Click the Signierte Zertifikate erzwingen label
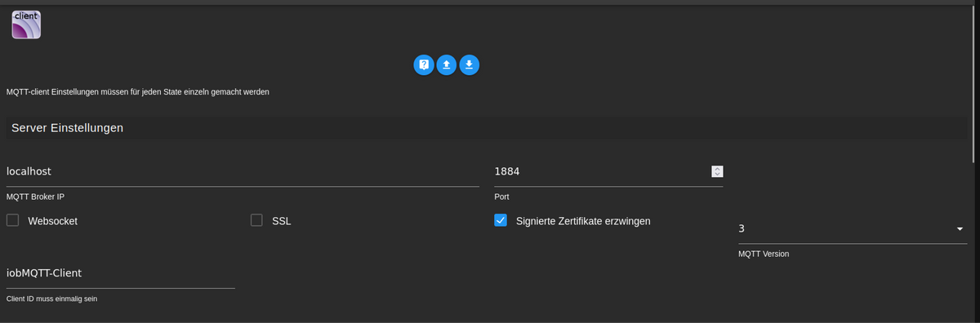Screen dimensions: 980x323 coord(583,221)
